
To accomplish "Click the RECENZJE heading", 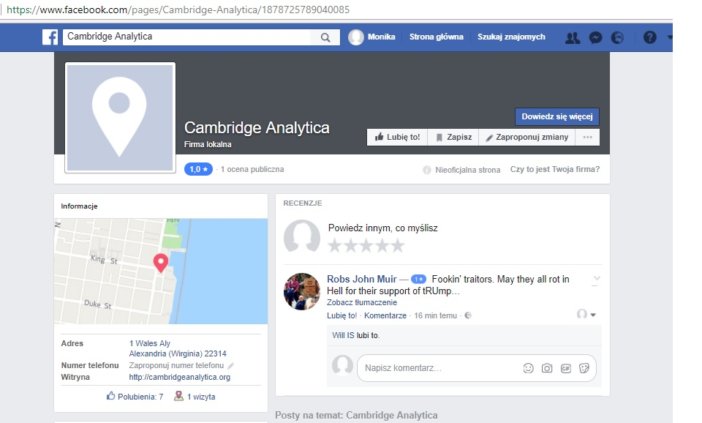I will click(303, 203).
